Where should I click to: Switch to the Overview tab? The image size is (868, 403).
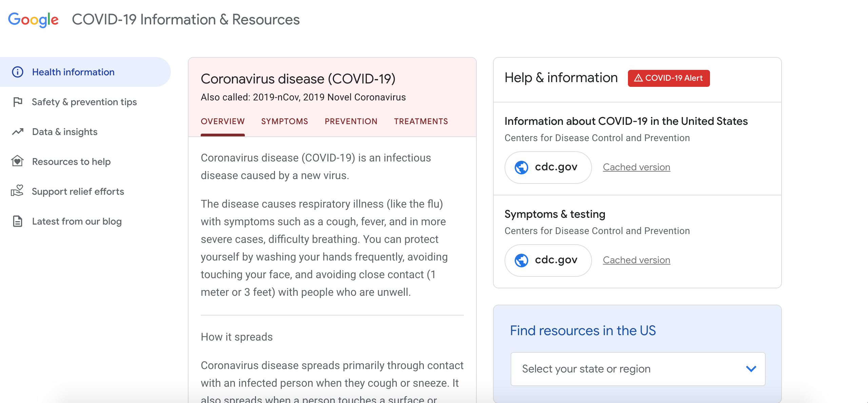(x=222, y=121)
